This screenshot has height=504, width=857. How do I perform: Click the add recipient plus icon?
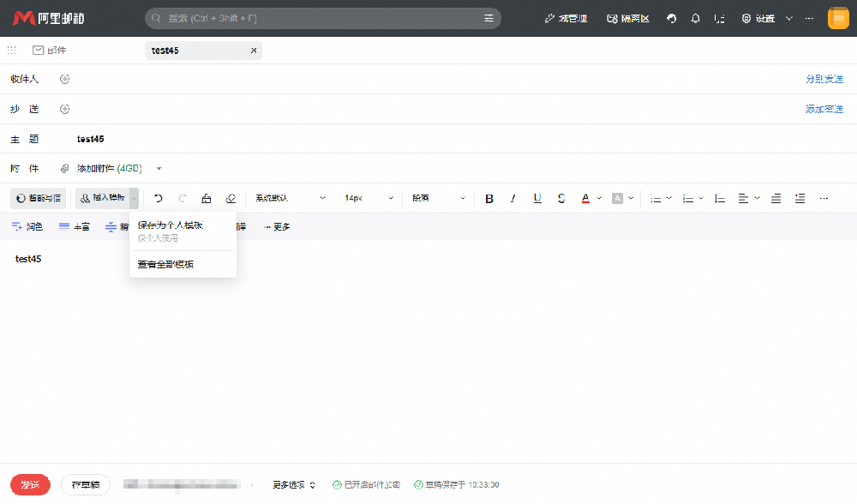point(64,79)
